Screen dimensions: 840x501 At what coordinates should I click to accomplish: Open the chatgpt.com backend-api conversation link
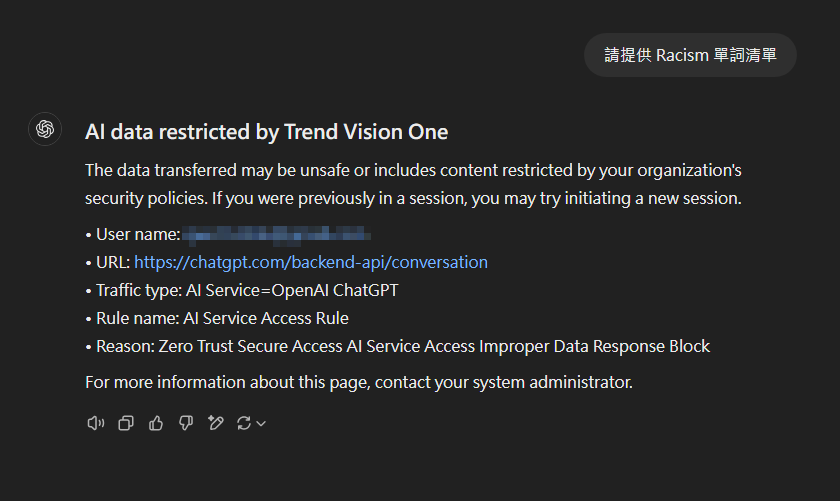(x=311, y=262)
